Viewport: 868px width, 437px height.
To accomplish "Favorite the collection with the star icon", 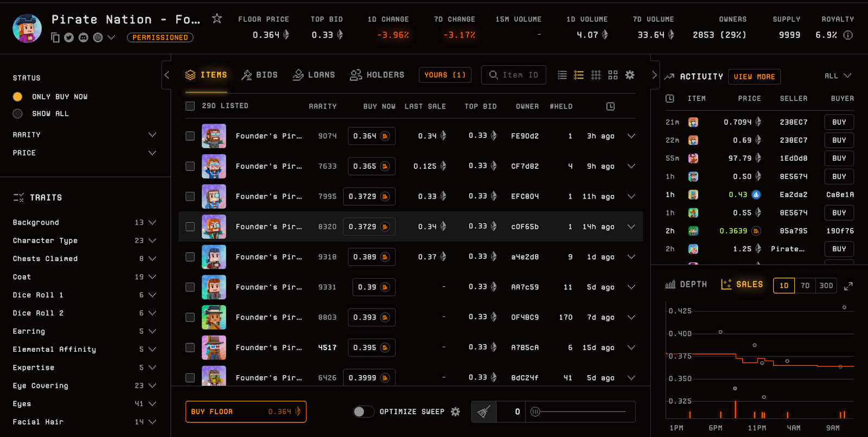I will pos(217,19).
